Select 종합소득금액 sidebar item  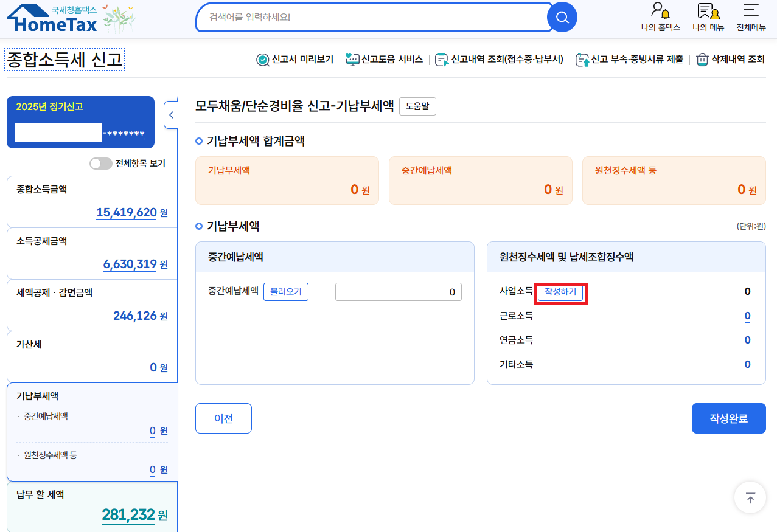[x=92, y=202]
